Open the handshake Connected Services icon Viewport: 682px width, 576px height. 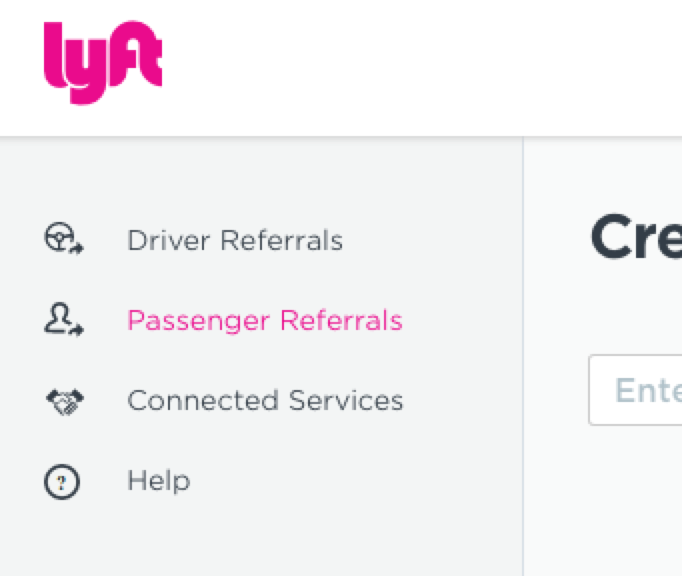[65, 401]
